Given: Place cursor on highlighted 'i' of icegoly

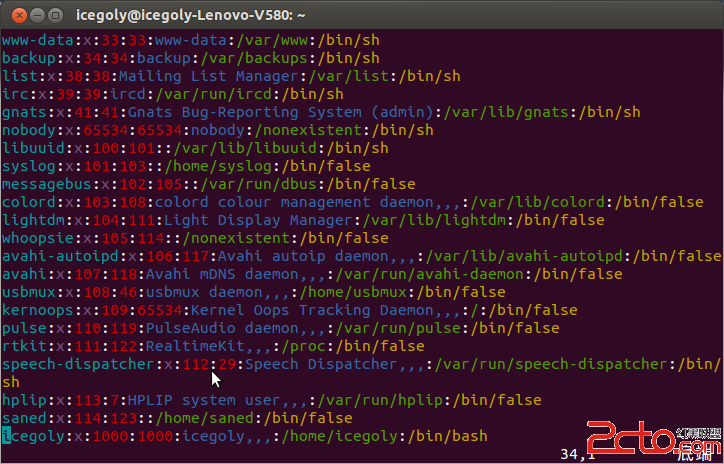Looking at the screenshot, I should 6,436.
